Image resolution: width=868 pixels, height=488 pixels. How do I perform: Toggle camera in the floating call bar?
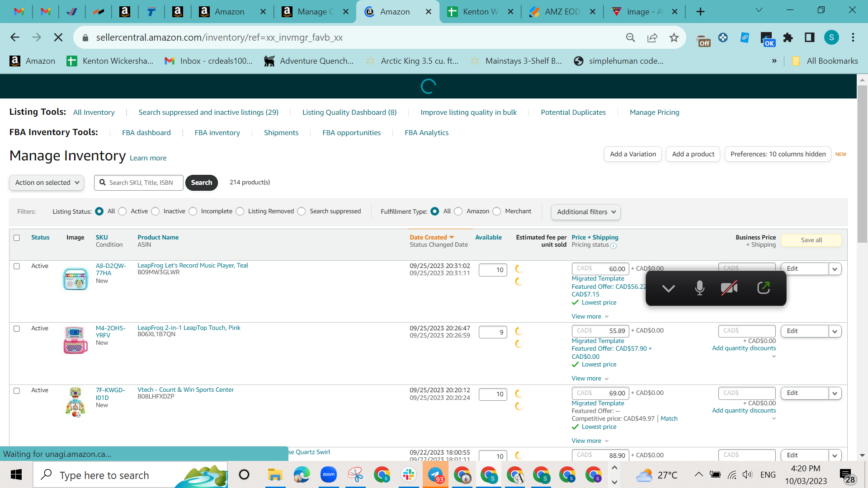729,288
